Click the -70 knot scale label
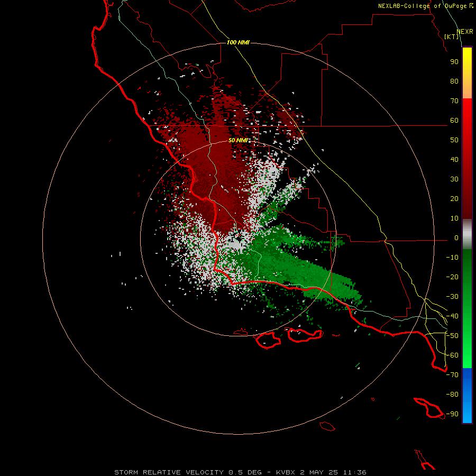 pyautogui.click(x=452, y=375)
